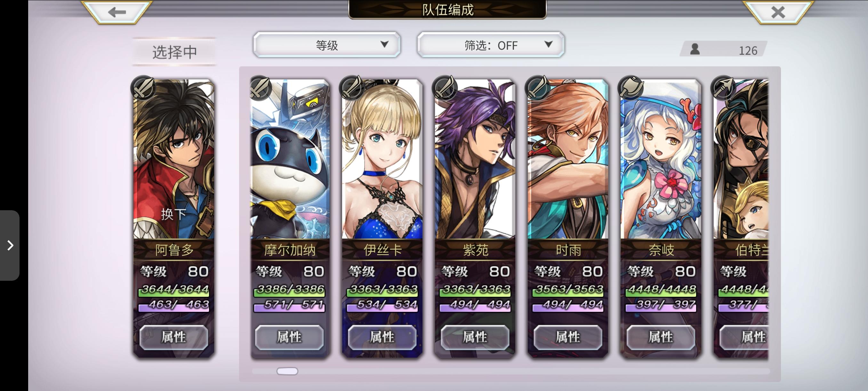The width and height of the screenshot is (868, 391).
Task: Close the team formation screen
Action: click(778, 12)
